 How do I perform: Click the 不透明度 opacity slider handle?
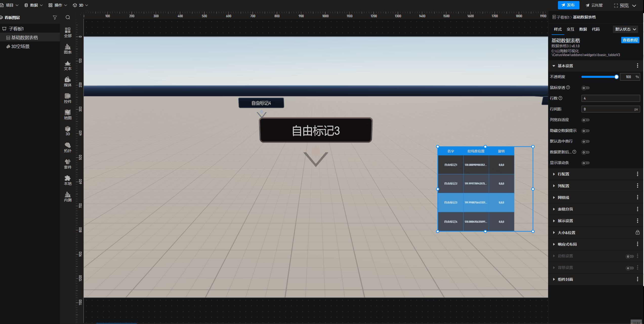[616, 77]
